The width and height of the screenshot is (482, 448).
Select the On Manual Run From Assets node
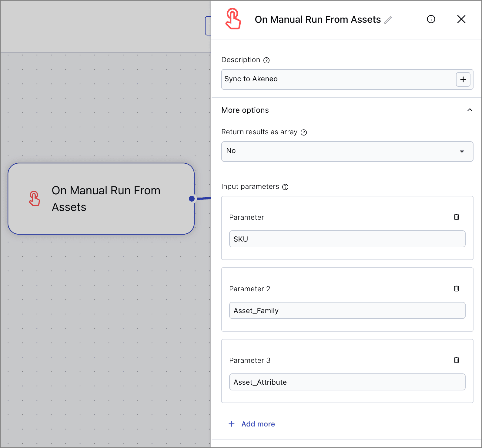(x=101, y=199)
